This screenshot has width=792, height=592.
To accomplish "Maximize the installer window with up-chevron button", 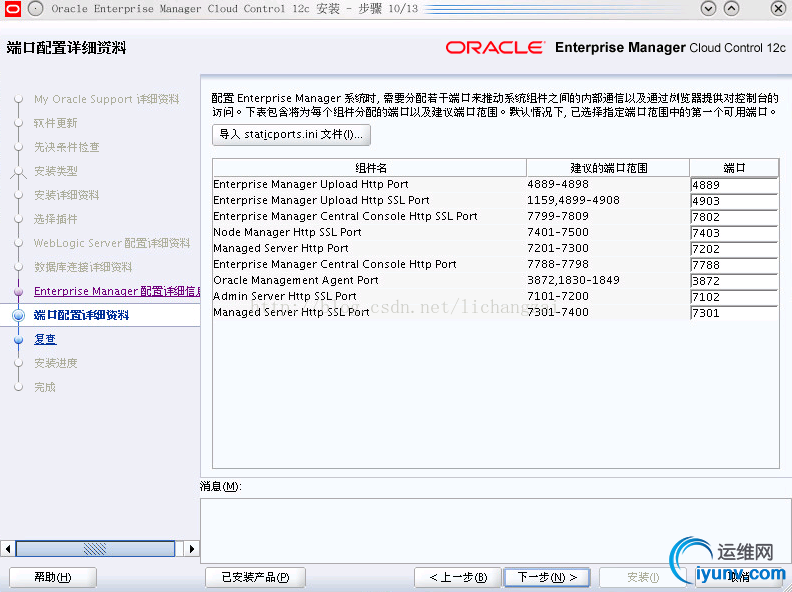I will 731,9.
